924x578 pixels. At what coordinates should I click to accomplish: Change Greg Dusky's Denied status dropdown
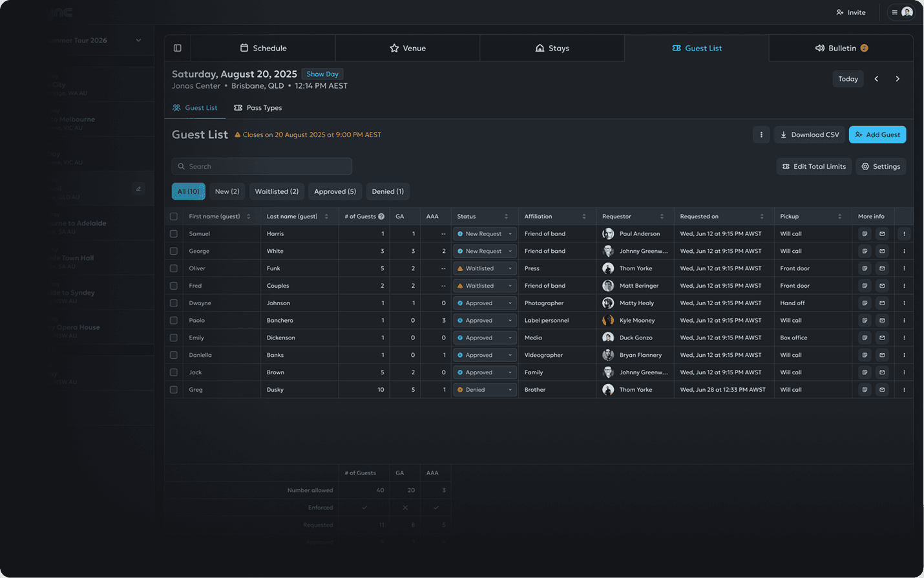click(485, 389)
